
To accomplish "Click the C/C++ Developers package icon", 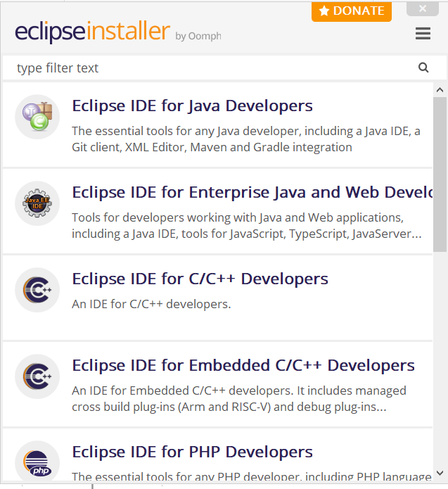I will click(x=37, y=290).
